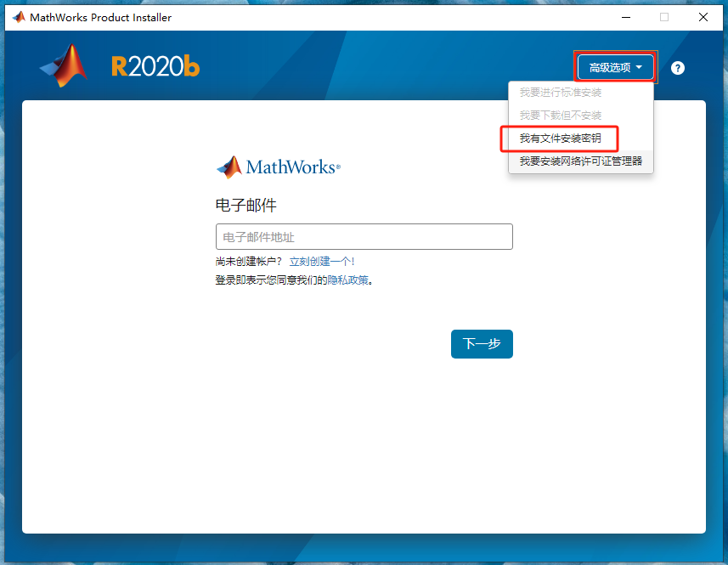Select 我要进行标准安装 menu option
Viewport: 728px width, 565px height.
point(561,93)
